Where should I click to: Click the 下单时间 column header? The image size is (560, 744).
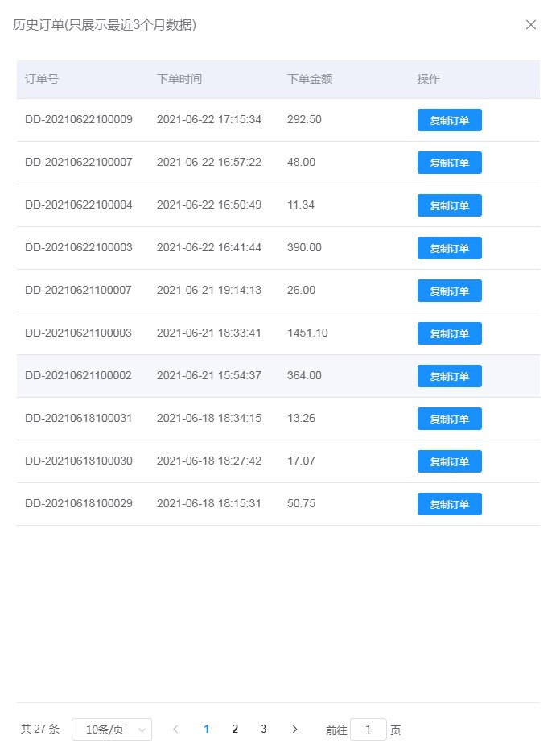coord(179,80)
